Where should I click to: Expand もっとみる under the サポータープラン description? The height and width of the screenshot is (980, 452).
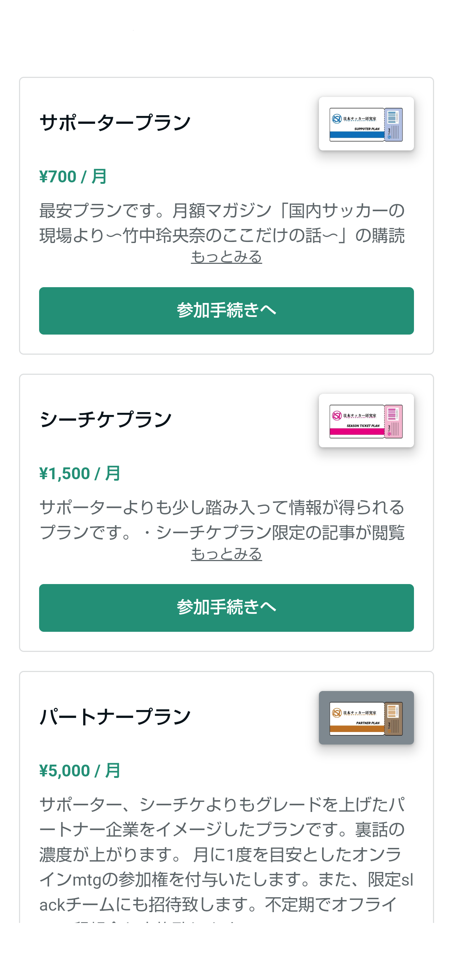[x=226, y=257]
